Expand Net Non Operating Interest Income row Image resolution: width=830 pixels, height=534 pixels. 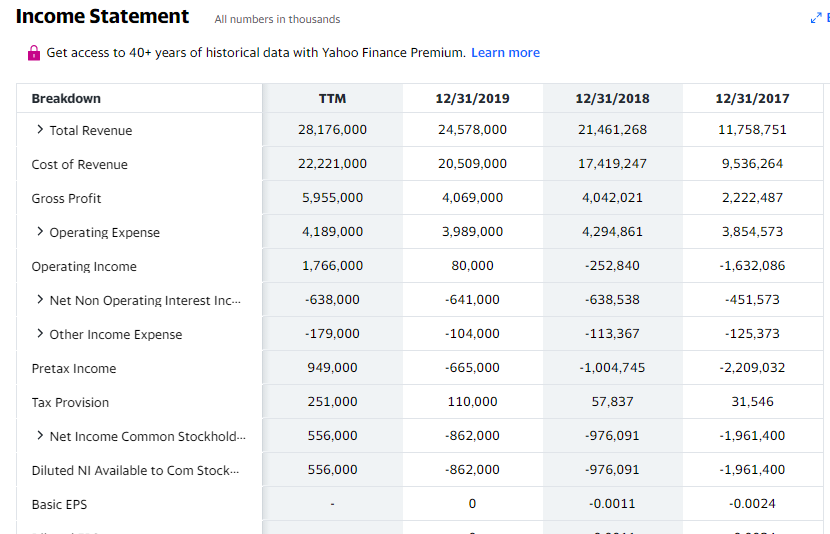coord(40,300)
